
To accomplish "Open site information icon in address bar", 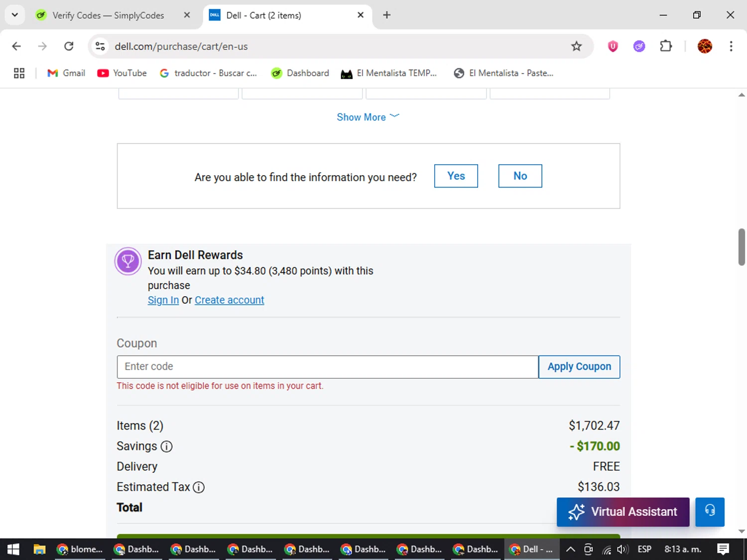I will (100, 46).
